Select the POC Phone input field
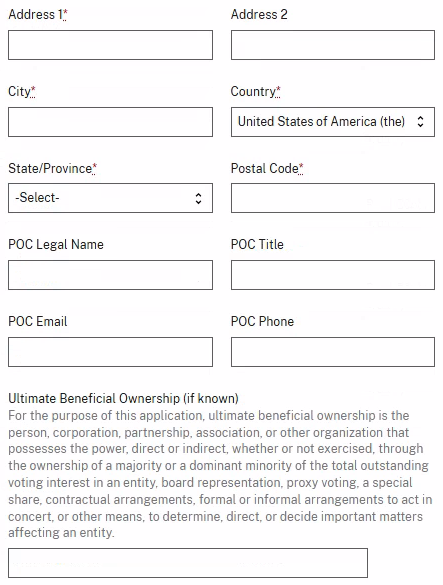The height and width of the screenshot is (585, 443). tap(333, 352)
